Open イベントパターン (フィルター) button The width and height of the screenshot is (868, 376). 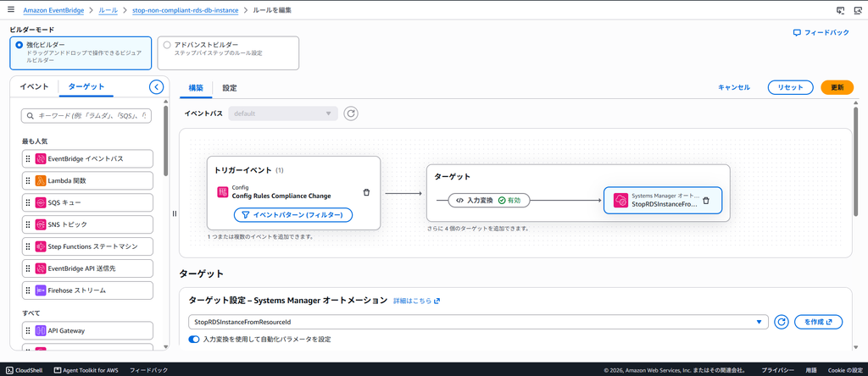tap(292, 215)
